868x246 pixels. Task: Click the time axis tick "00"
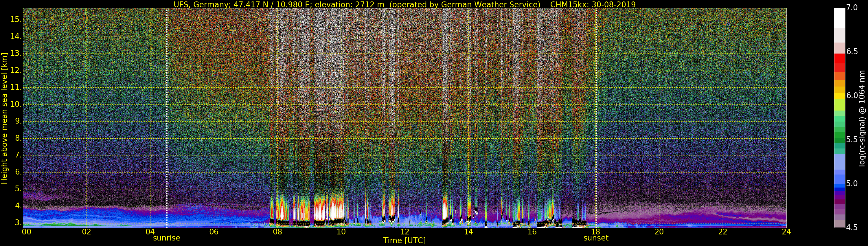(x=27, y=232)
